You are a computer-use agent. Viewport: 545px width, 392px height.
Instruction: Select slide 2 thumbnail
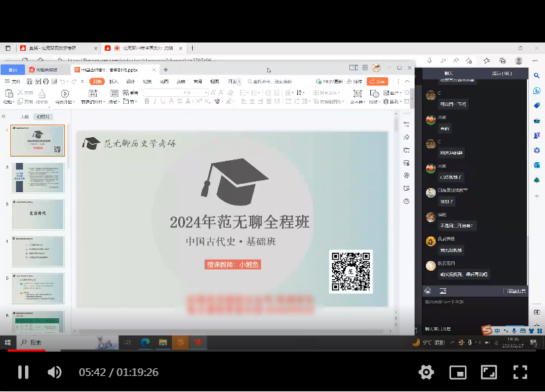(x=38, y=178)
